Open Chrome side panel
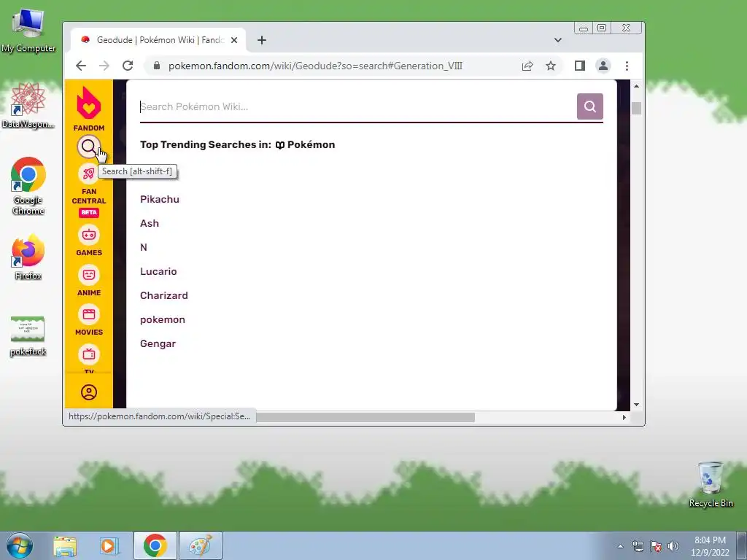Image resolution: width=747 pixels, height=560 pixels. (x=580, y=66)
